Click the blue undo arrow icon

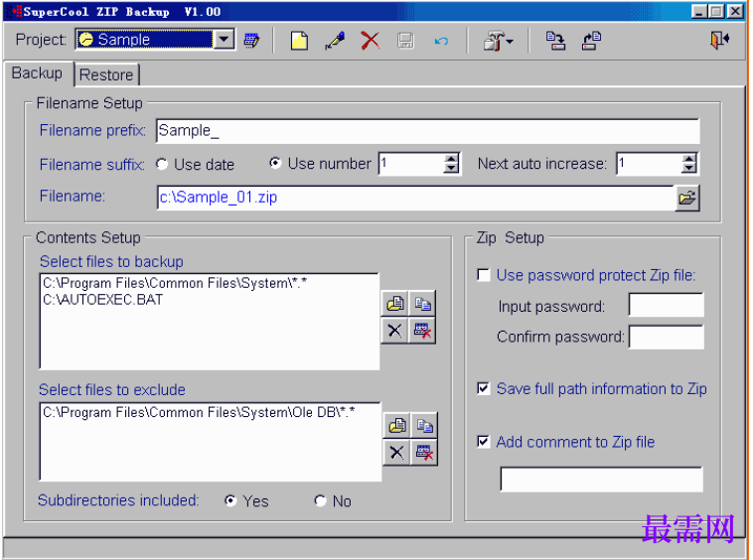pyautogui.click(x=441, y=41)
